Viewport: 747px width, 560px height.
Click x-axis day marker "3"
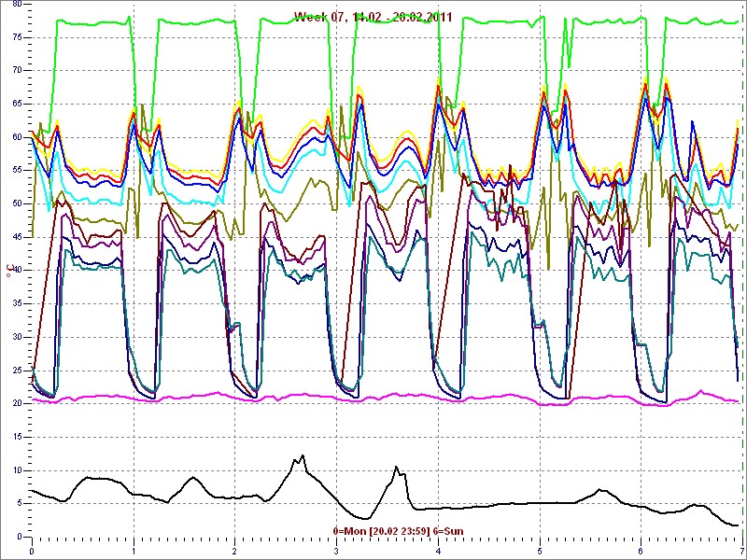pos(336,551)
